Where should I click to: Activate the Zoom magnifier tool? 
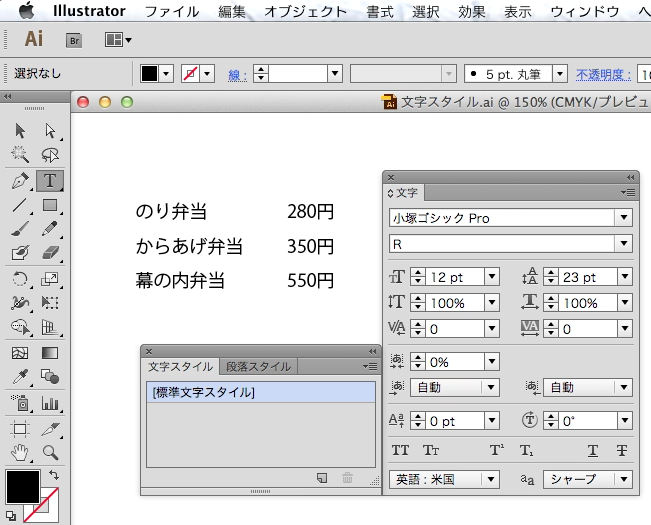[50, 453]
